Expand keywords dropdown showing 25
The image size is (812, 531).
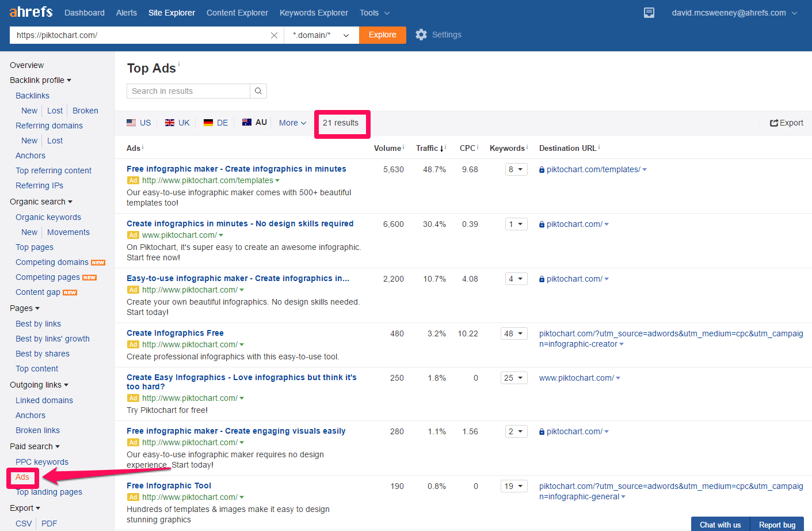click(x=514, y=378)
